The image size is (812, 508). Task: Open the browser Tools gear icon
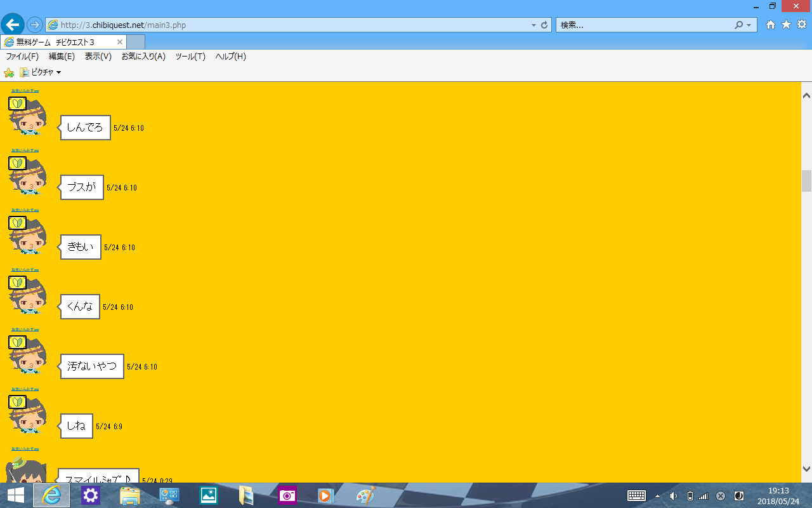coord(802,25)
